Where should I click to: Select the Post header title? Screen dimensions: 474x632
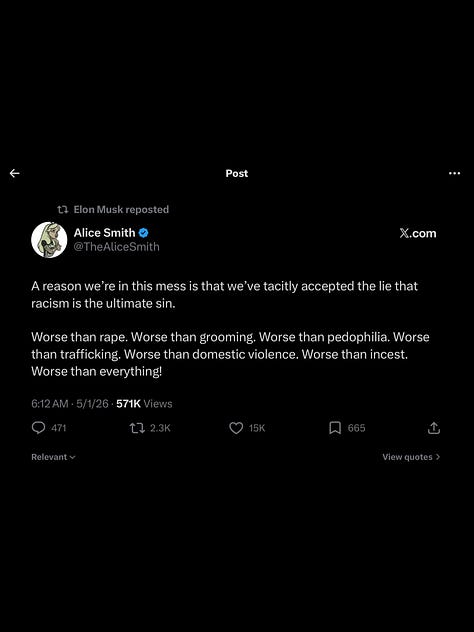(x=237, y=173)
